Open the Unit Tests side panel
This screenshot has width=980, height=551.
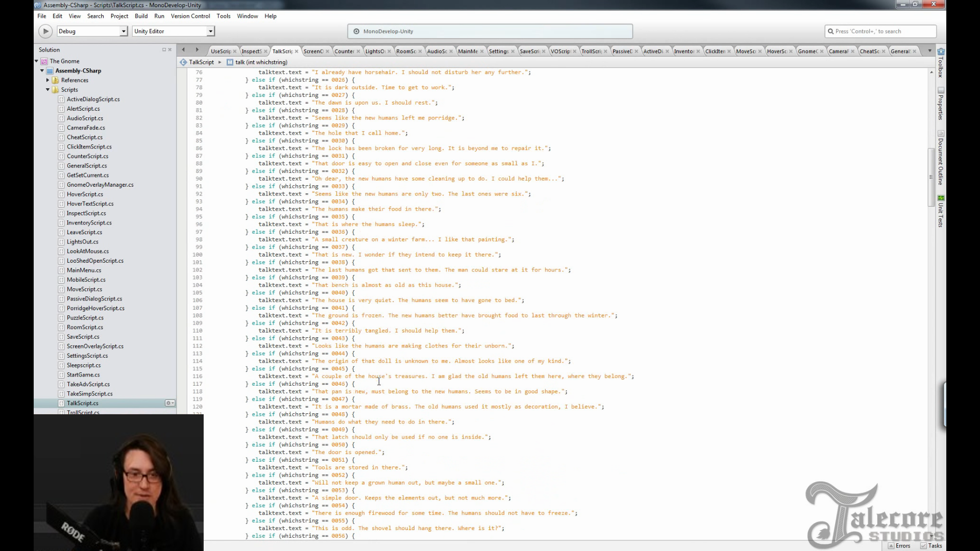941,211
